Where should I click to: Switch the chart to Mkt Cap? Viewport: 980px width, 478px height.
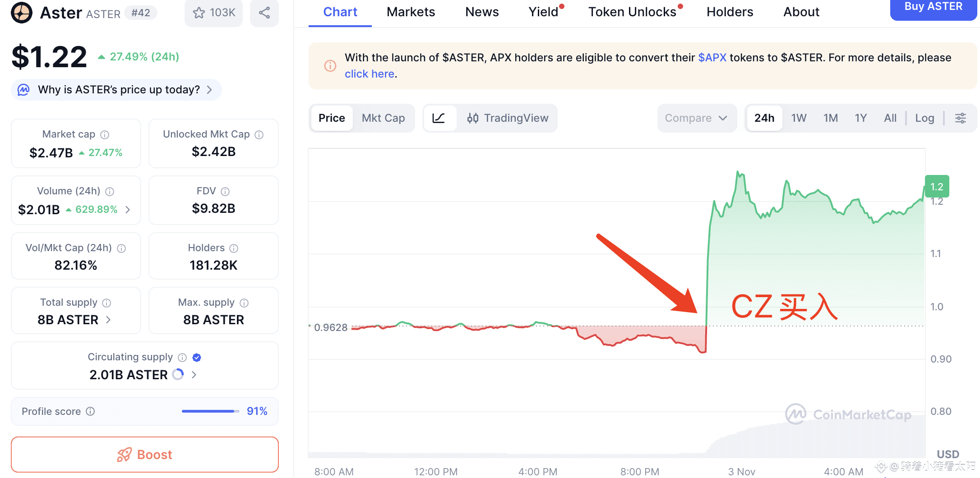click(383, 118)
